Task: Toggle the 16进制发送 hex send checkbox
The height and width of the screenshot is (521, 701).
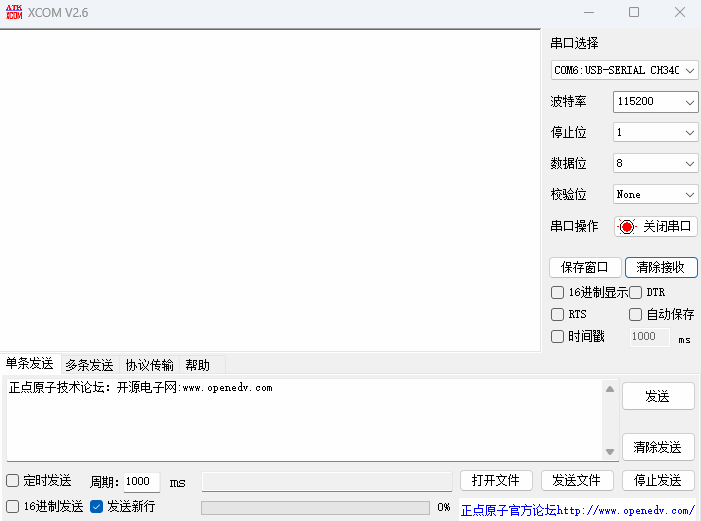Action: click(x=13, y=507)
